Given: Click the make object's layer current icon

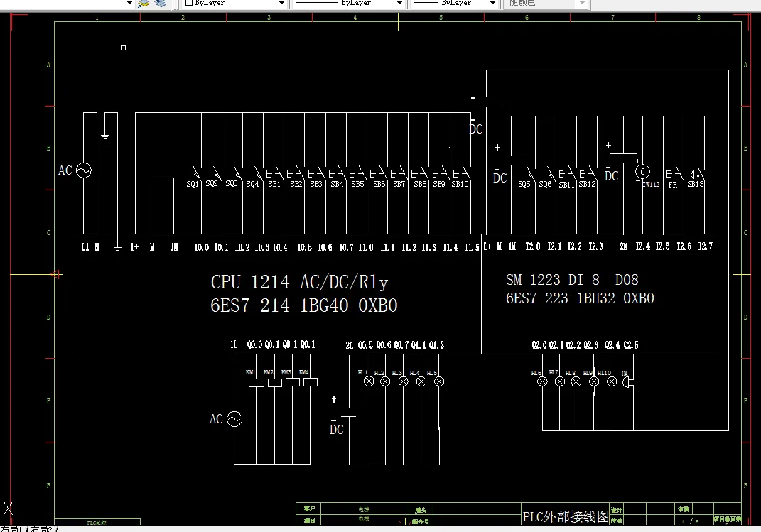Looking at the screenshot, I should (144, 4).
